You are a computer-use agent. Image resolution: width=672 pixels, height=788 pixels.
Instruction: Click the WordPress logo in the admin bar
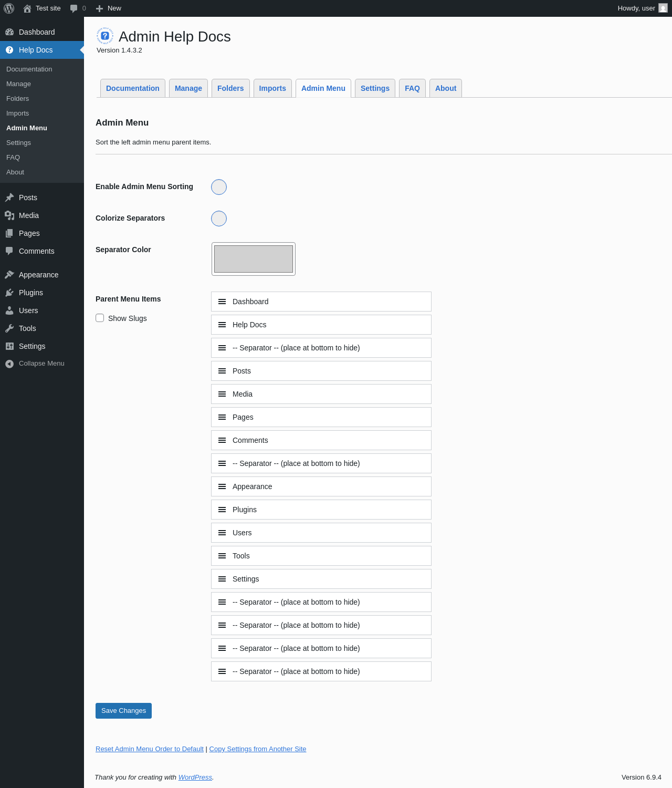tap(9, 8)
